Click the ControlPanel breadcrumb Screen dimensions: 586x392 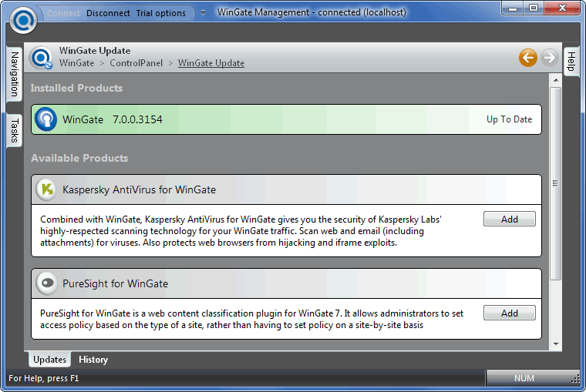tap(136, 63)
